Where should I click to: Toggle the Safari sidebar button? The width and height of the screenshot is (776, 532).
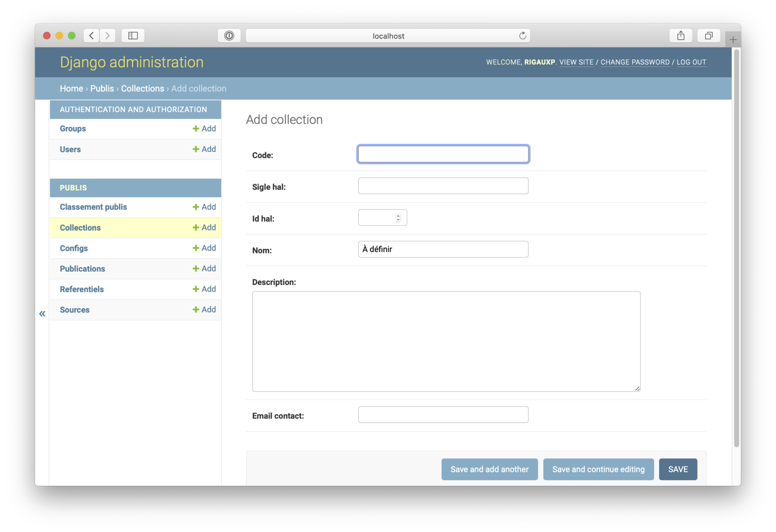[x=133, y=36]
